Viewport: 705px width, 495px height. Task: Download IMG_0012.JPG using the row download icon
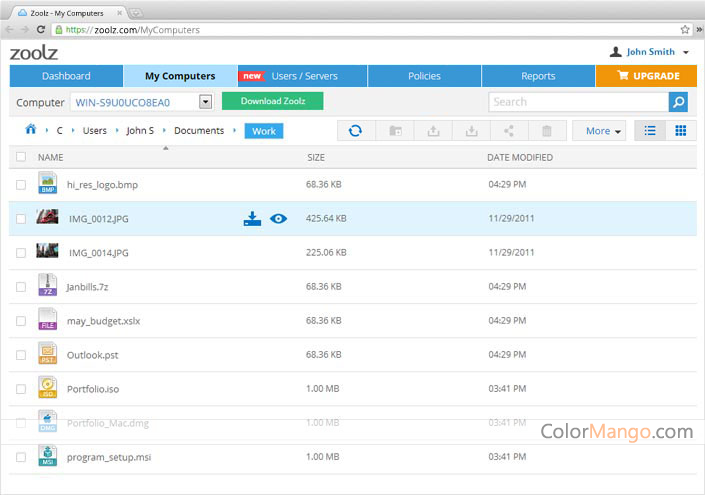252,219
